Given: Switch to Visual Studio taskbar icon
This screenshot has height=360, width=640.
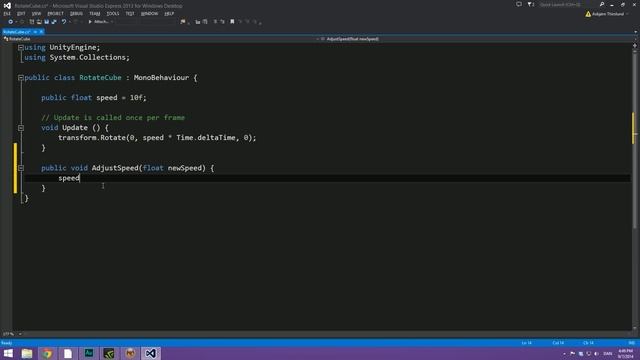Looking at the screenshot, I should [150, 353].
